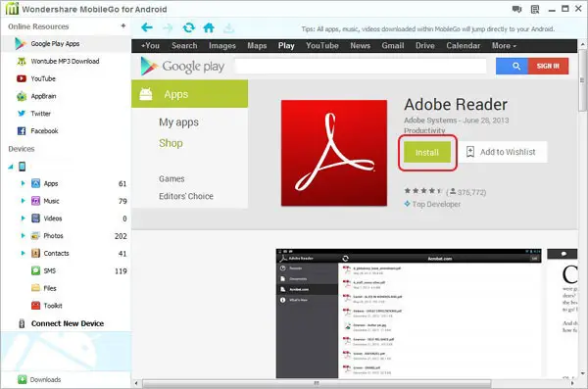Open Calendar in the Google bar
Viewport: 588px width, 389px height.
(463, 46)
